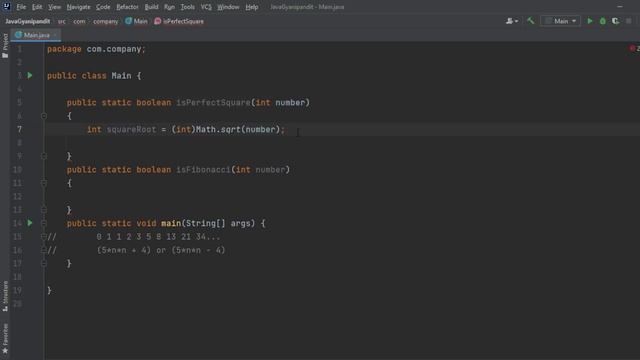Screen dimensions: 640x360
Task: Build project with the hammer icon
Action: point(531,21)
